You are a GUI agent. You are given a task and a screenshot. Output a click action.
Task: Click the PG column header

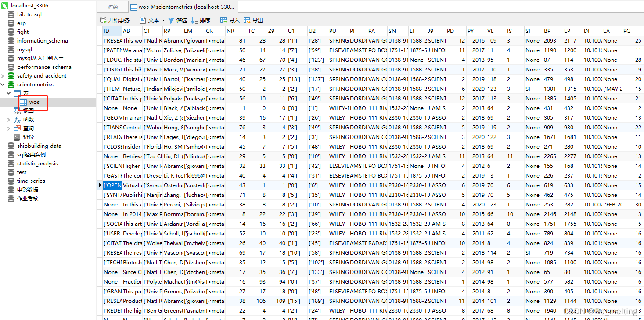pyautogui.click(x=633, y=31)
